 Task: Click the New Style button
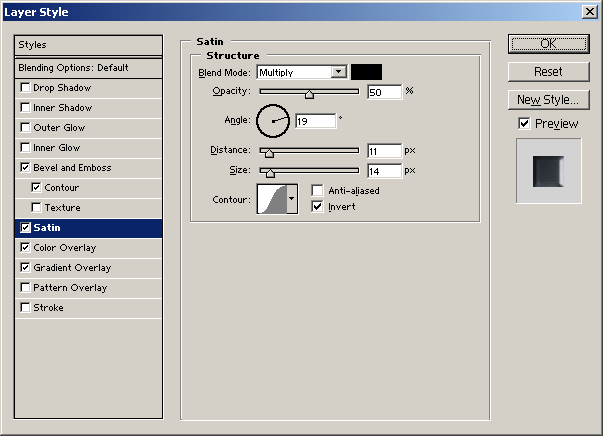coord(548,100)
